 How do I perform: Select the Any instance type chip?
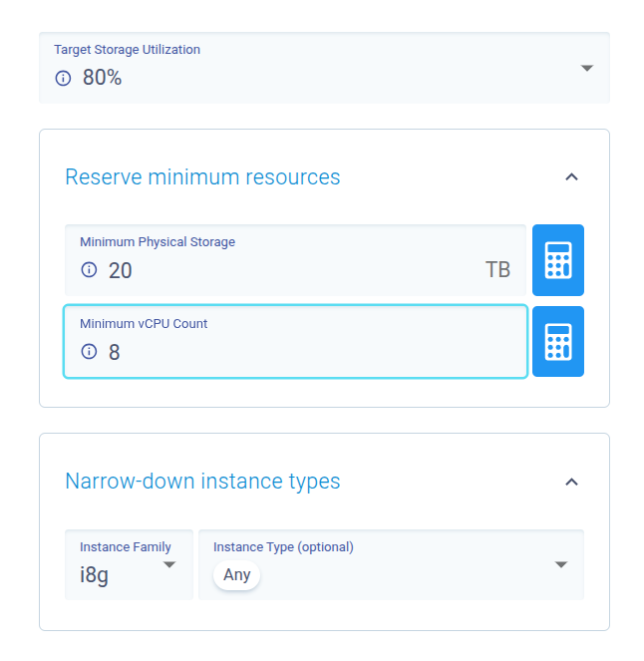(x=237, y=575)
